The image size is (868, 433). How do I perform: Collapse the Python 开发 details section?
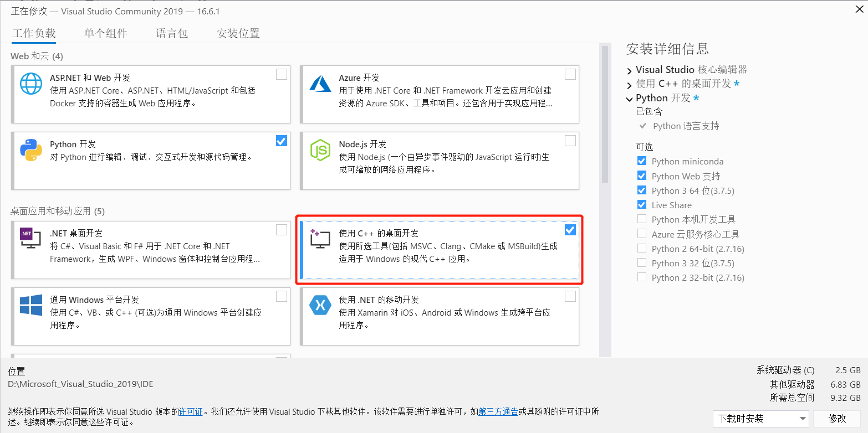point(629,99)
